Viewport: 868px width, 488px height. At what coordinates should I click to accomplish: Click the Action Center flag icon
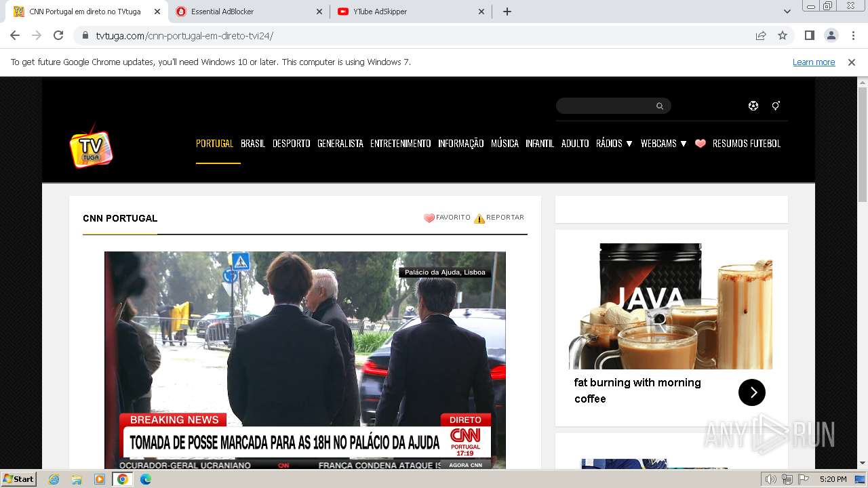coord(804,479)
